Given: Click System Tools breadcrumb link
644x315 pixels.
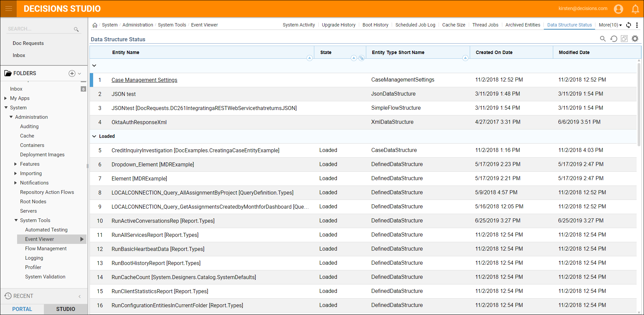Looking at the screenshot, I should click(172, 25).
